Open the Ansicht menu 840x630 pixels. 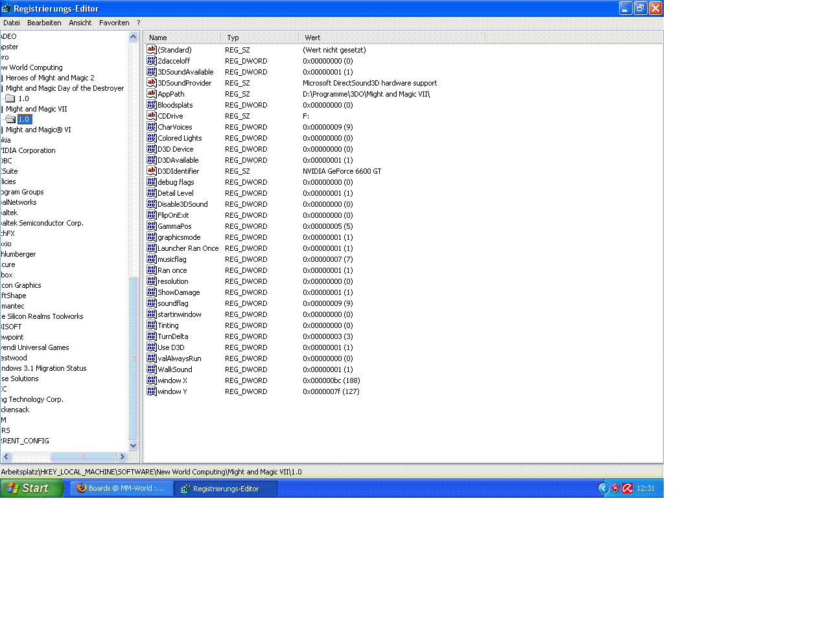point(80,23)
